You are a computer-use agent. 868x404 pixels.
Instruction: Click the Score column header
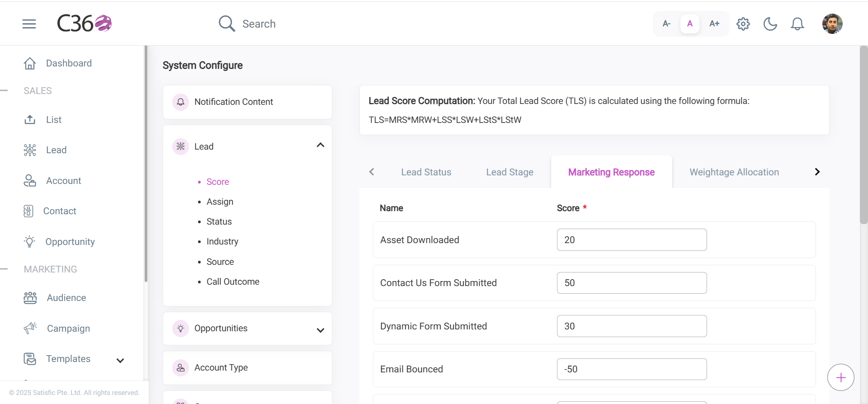click(568, 208)
